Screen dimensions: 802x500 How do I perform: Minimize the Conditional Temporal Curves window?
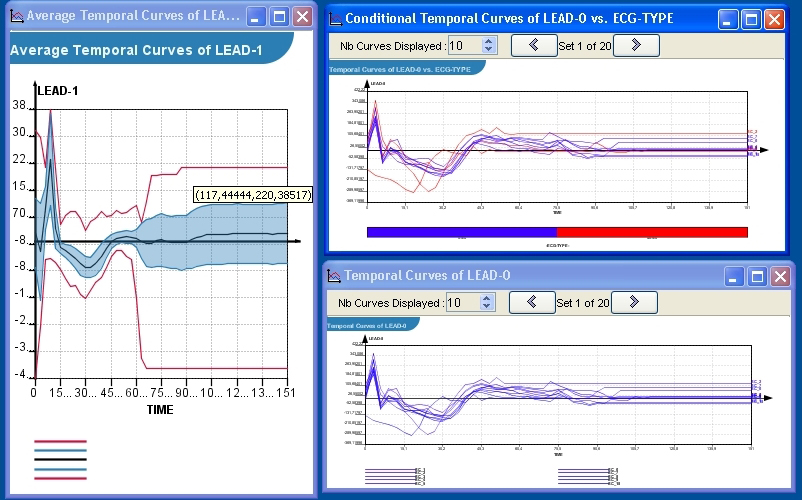[727, 20]
